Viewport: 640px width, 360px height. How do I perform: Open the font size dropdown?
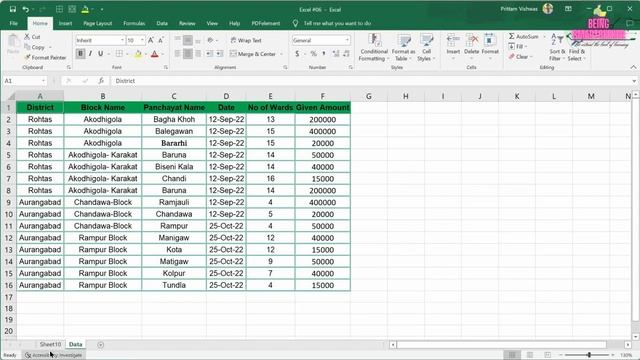click(x=142, y=40)
